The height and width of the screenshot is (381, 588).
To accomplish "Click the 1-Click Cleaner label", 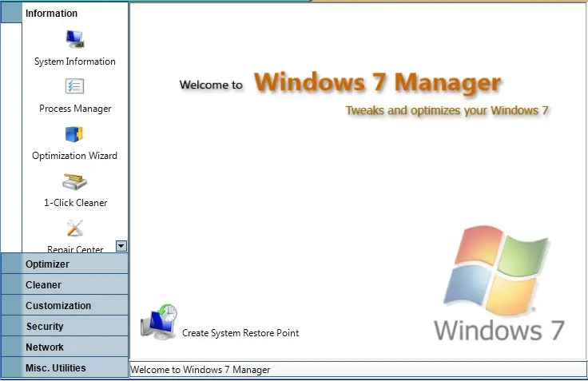I will click(75, 203).
